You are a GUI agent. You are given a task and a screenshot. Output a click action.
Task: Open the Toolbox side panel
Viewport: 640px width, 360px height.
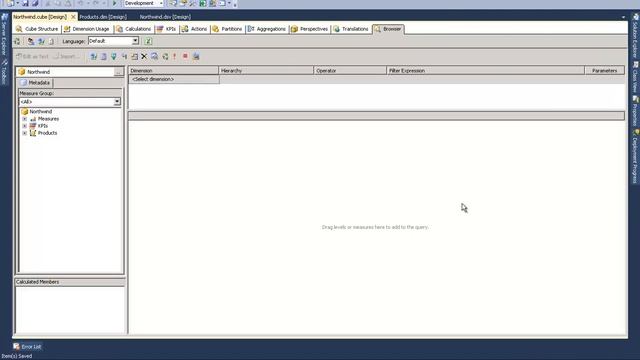pyautogui.click(x=4, y=72)
